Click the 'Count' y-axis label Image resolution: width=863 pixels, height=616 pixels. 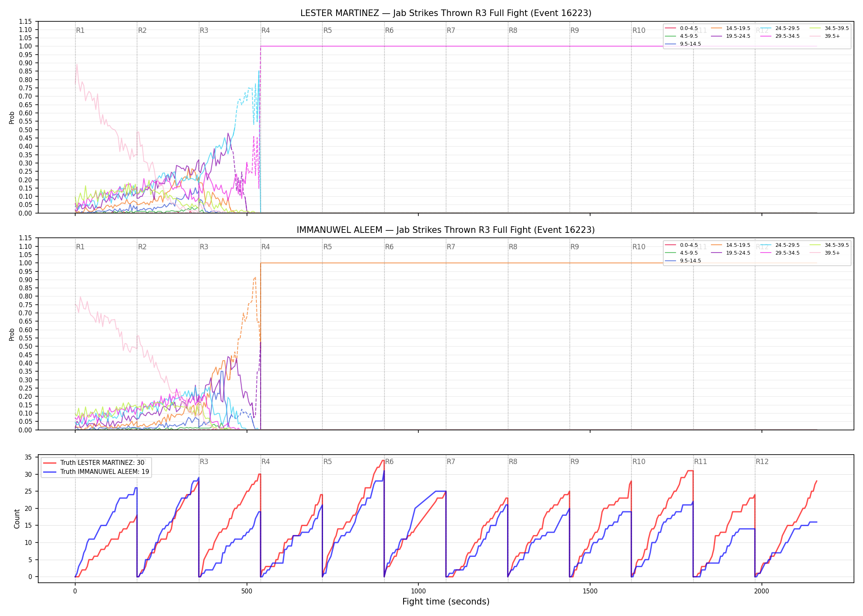point(17,519)
